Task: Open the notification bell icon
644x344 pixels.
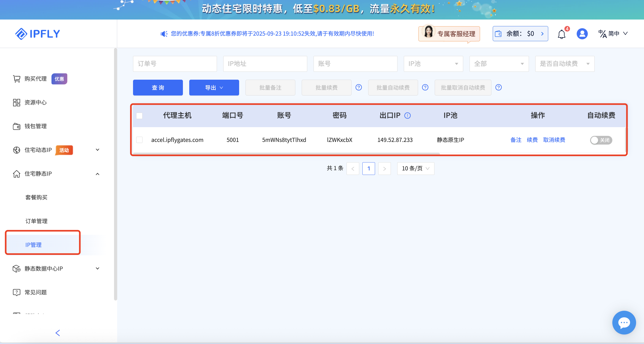Action: [x=561, y=34]
